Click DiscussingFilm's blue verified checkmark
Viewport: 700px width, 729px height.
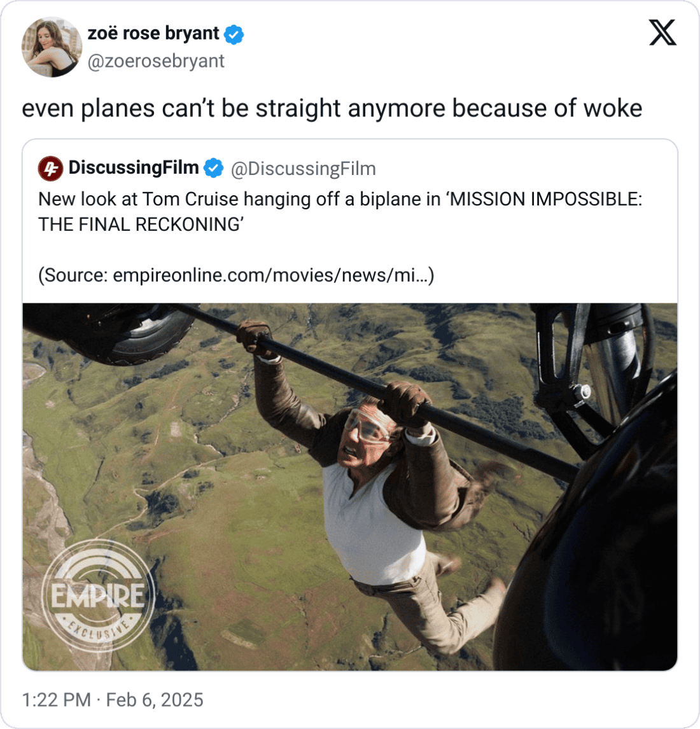[213, 168]
